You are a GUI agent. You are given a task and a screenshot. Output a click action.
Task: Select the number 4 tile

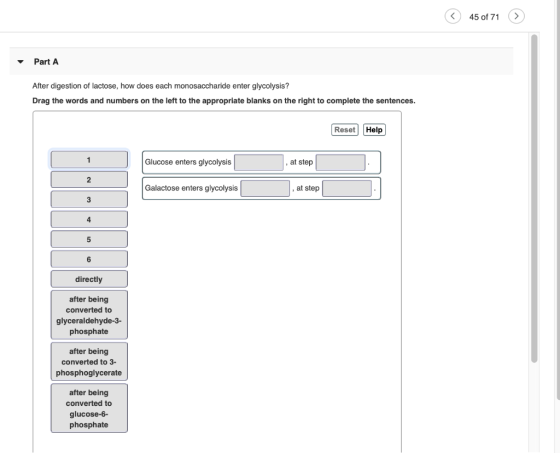(x=89, y=219)
